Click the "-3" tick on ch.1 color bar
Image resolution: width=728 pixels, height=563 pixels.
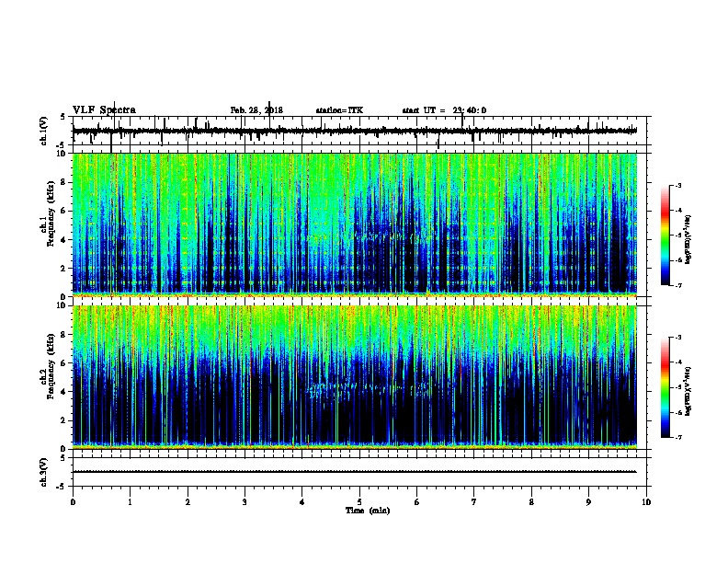[x=678, y=186]
